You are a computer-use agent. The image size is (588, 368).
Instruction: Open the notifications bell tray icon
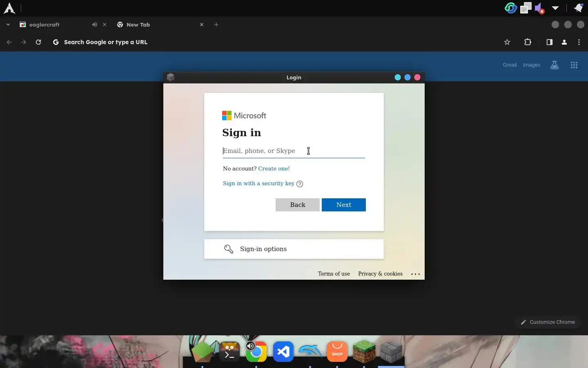(578, 8)
